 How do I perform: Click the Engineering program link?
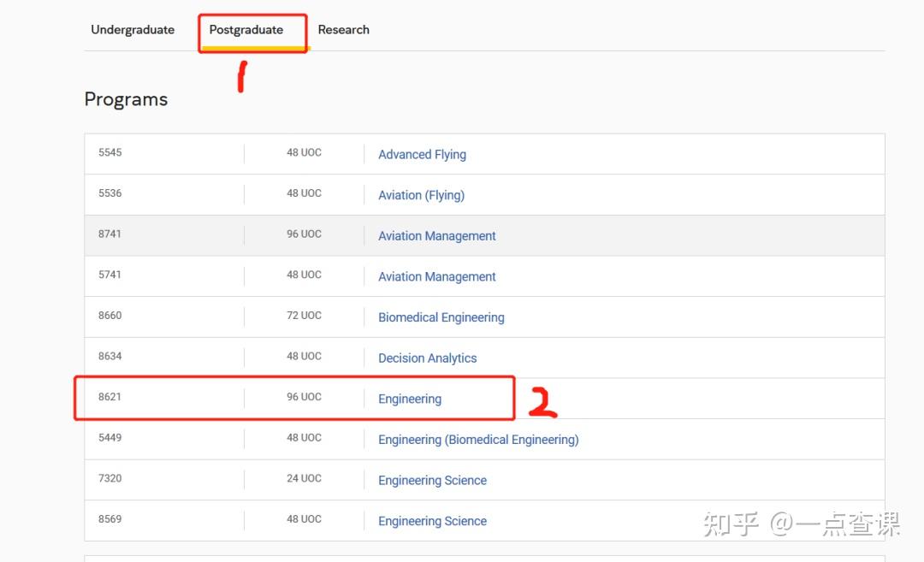click(x=410, y=399)
